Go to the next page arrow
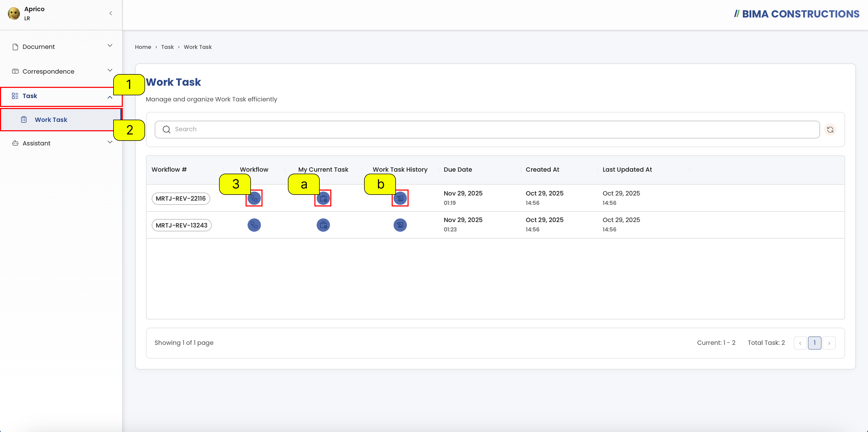Screen dimensions: 868x432 pyautogui.click(x=829, y=343)
